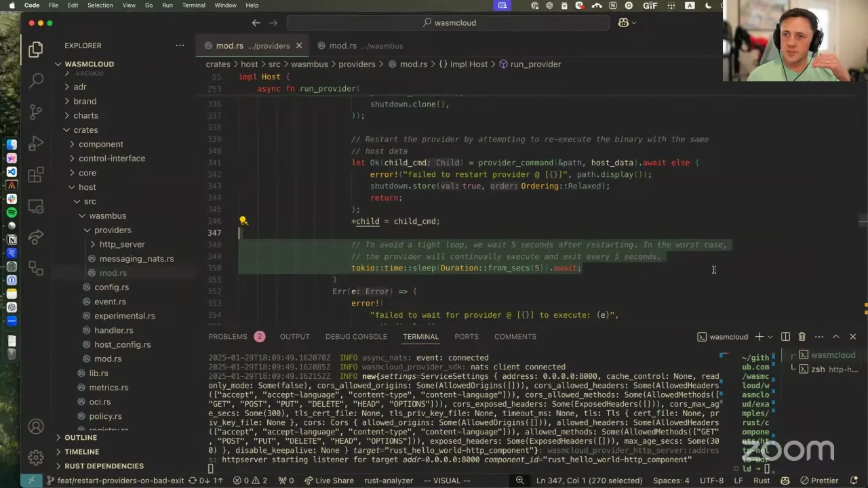
Task: Open the Live Share activity bar icon
Action: click(x=36, y=237)
